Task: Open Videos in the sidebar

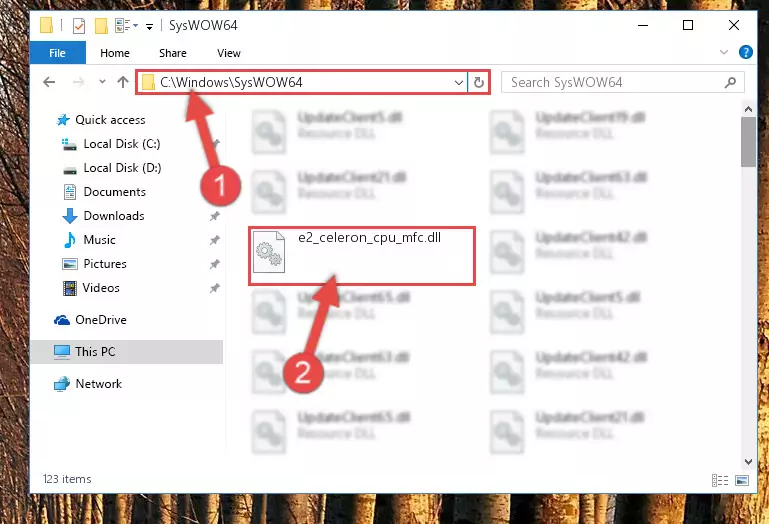Action: (101, 288)
